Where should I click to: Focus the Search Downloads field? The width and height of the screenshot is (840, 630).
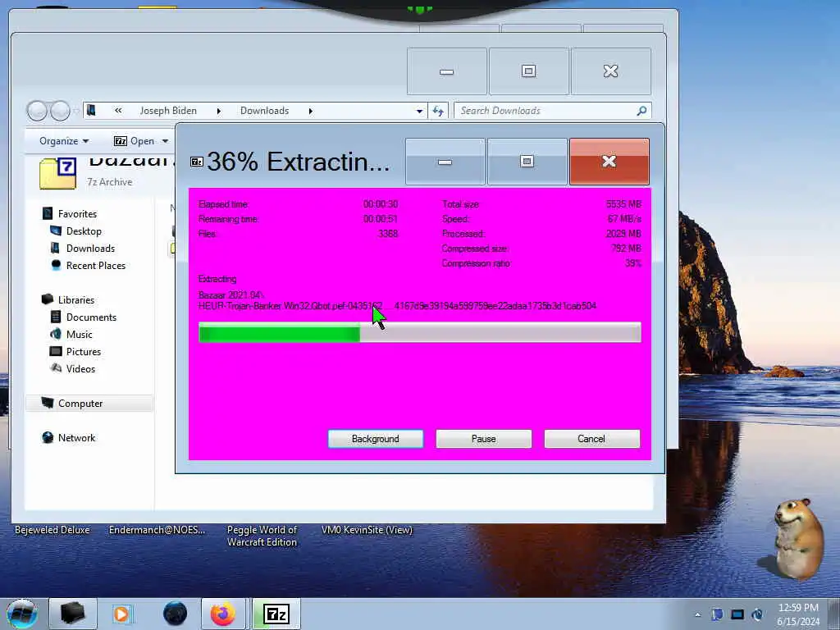coord(545,111)
